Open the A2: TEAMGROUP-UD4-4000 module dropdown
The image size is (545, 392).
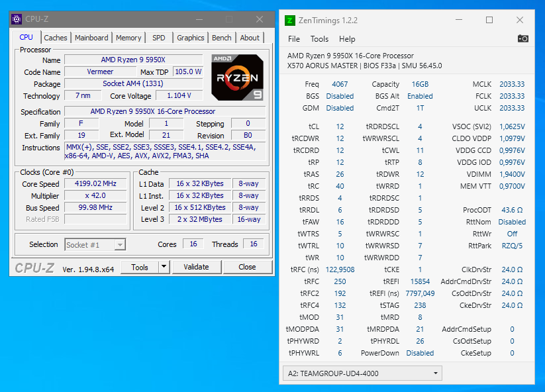(362, 373)
